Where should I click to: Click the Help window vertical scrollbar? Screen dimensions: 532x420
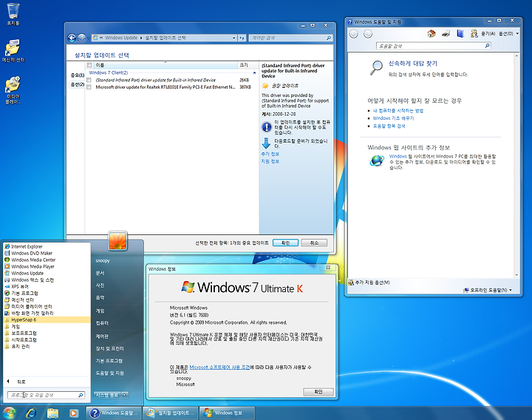[x=516, y=165]
